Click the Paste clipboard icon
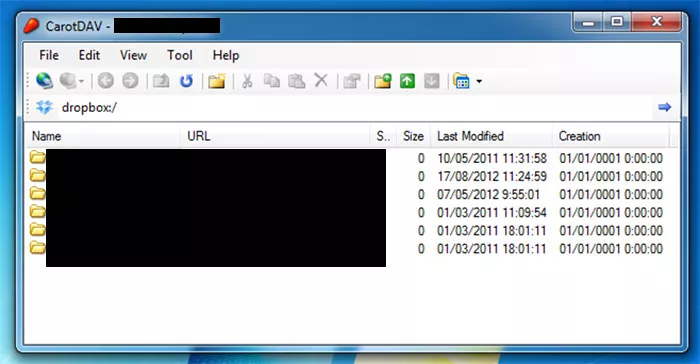This screenshot has height=364, width=700. (x=296, y=81)
